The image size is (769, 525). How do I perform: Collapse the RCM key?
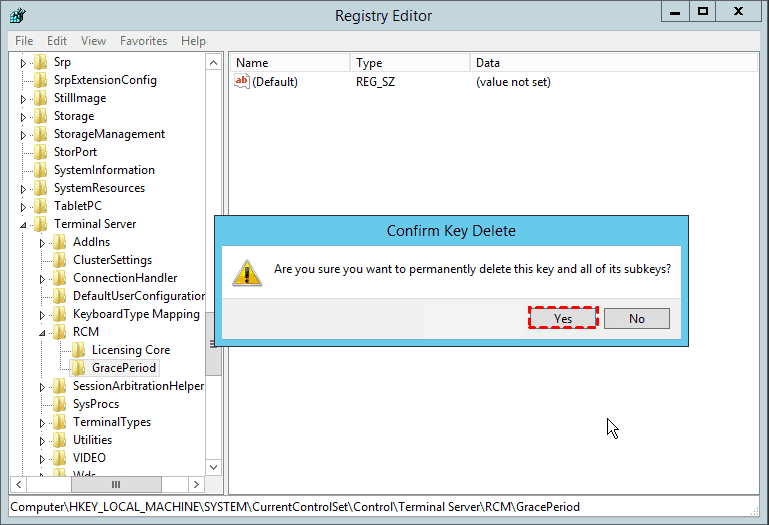[x=42, y=333]
